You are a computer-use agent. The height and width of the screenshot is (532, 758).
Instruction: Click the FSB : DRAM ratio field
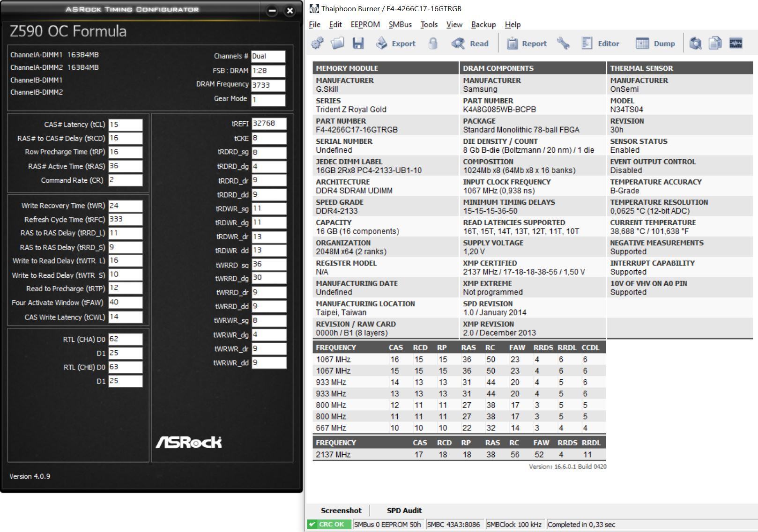pyautogui.click(x=268, y=71)
